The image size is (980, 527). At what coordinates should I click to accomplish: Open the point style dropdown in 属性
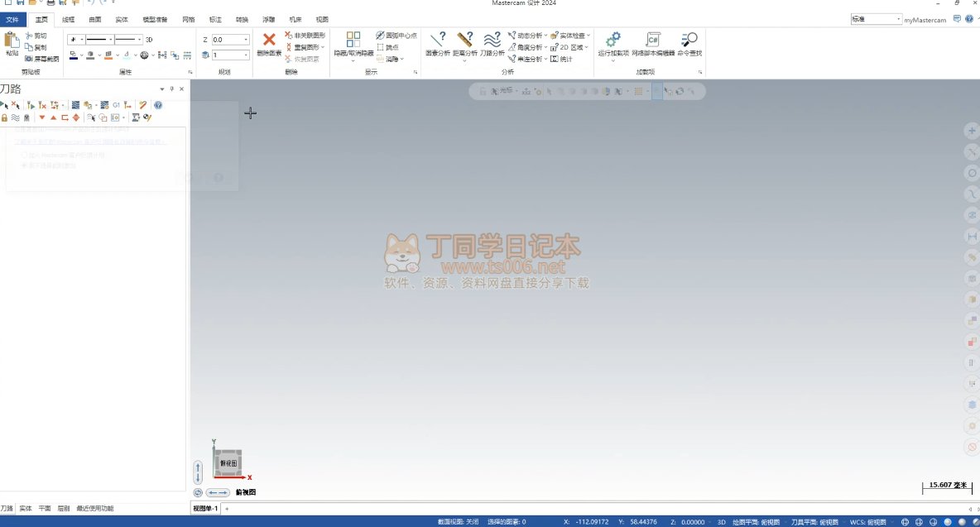tap(81, 40)
